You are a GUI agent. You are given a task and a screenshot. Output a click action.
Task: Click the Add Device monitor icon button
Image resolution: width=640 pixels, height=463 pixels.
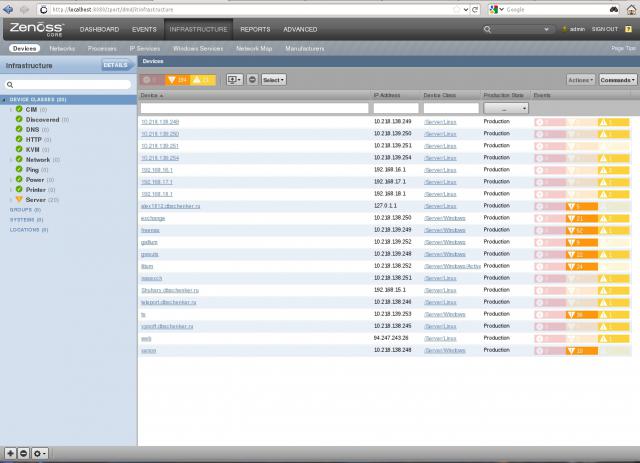235,80
